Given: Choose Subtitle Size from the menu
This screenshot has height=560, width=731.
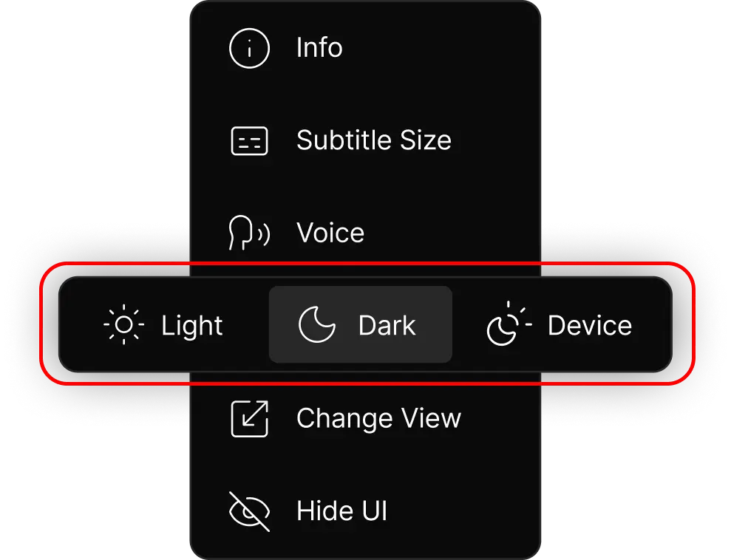Looking at the screenshot, I should coord(373,140).
